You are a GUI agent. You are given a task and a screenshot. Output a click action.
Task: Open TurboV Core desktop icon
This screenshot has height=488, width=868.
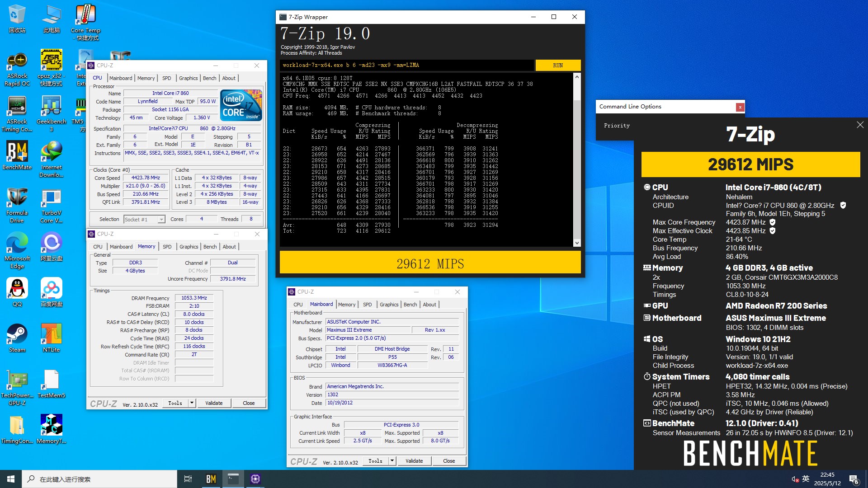tap(51, 205)
